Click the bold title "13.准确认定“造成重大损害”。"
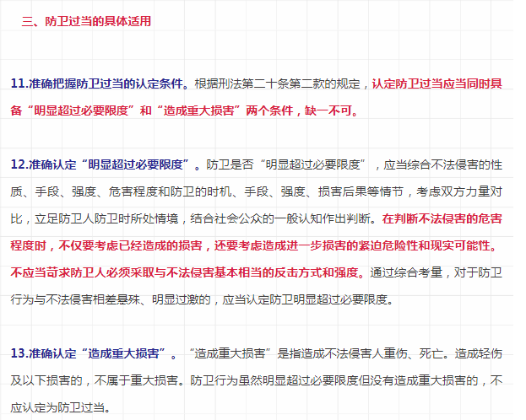 94,353
